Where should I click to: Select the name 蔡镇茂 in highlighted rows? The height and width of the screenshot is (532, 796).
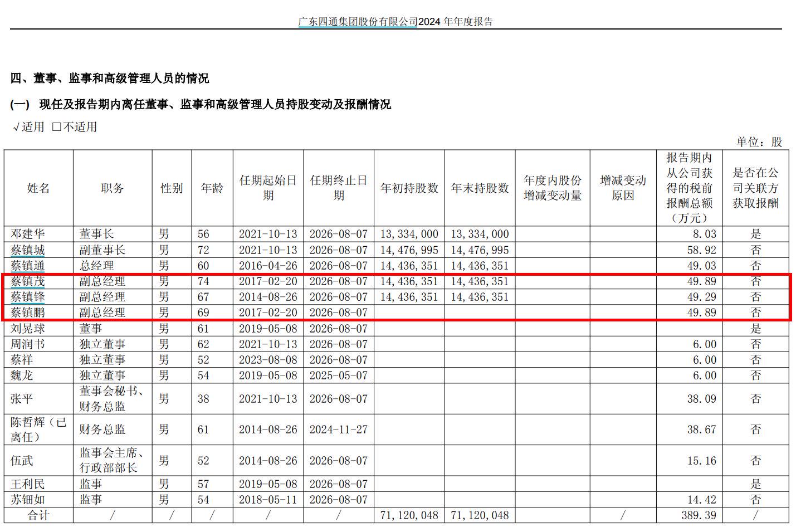[27, 281]
